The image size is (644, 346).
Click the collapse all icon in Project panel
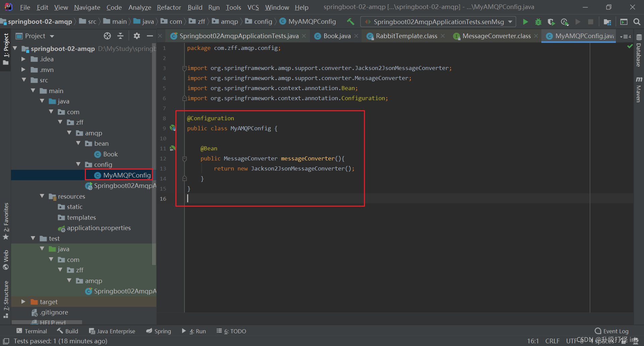(120, 36)
